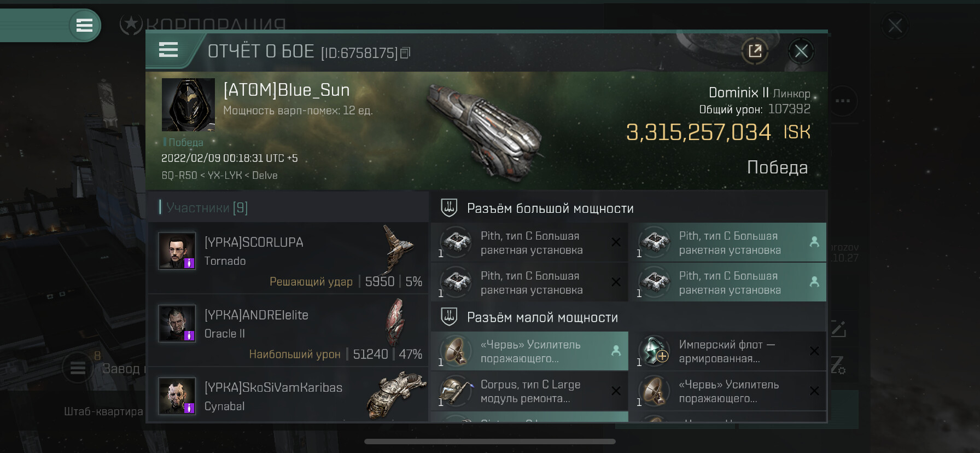Viewport: 980px width, 453px height.
Task: Click the high power slot section header
Action: coord(550,208)
